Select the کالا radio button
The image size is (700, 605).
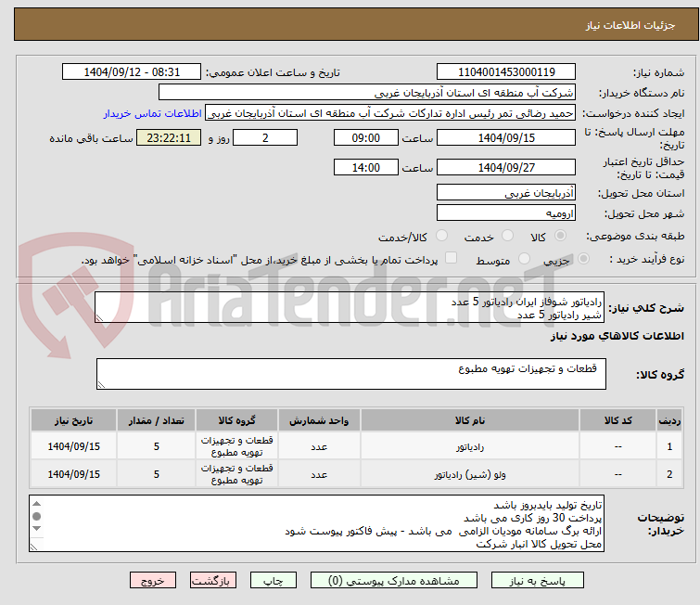pos(560,236)
